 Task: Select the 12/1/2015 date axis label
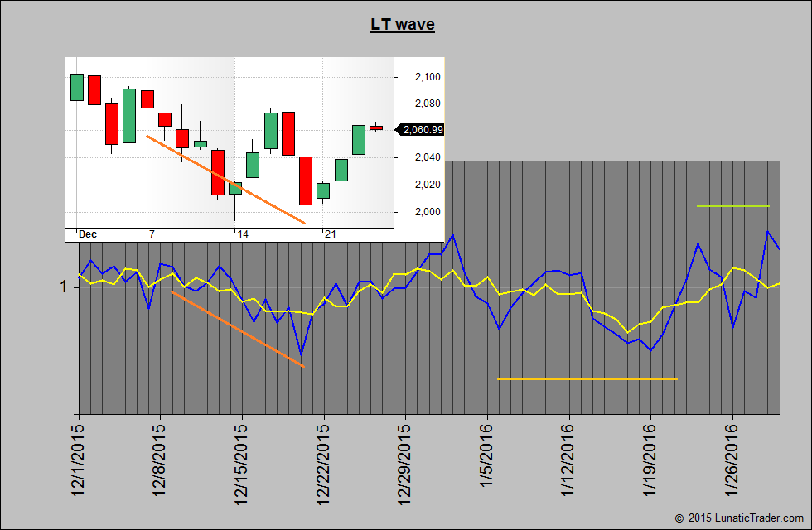click(x=80, y=458)
